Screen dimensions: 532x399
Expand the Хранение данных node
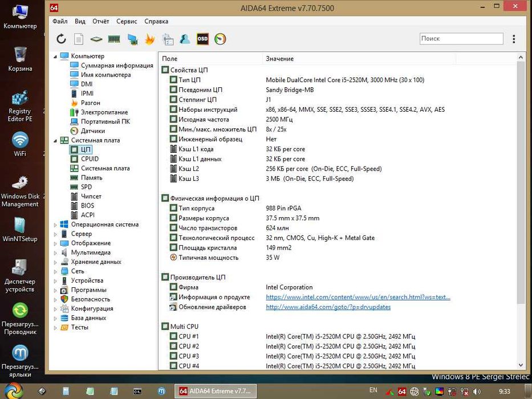[55, 262]
